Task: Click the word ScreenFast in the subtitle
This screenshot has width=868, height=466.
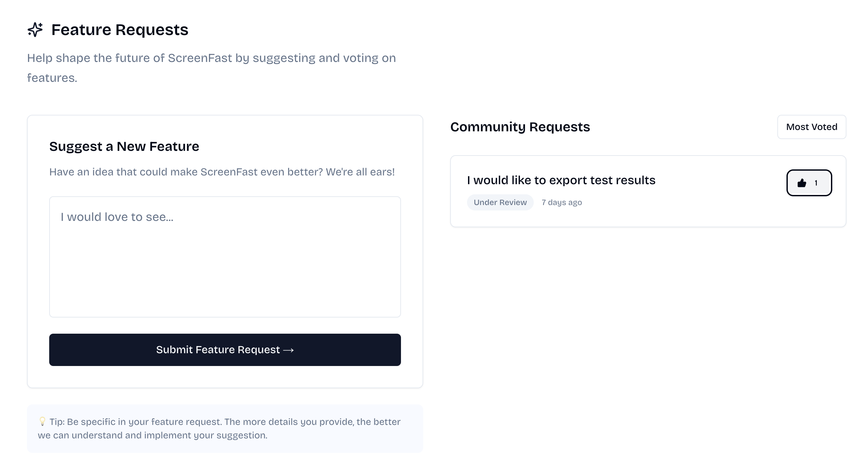Action: pos(200,58)
